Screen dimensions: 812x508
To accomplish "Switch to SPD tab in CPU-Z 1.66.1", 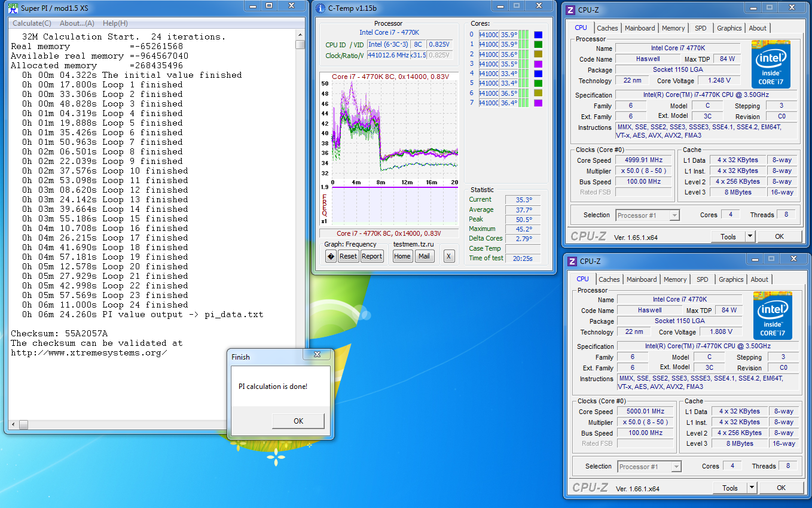I will click(703, 279).
